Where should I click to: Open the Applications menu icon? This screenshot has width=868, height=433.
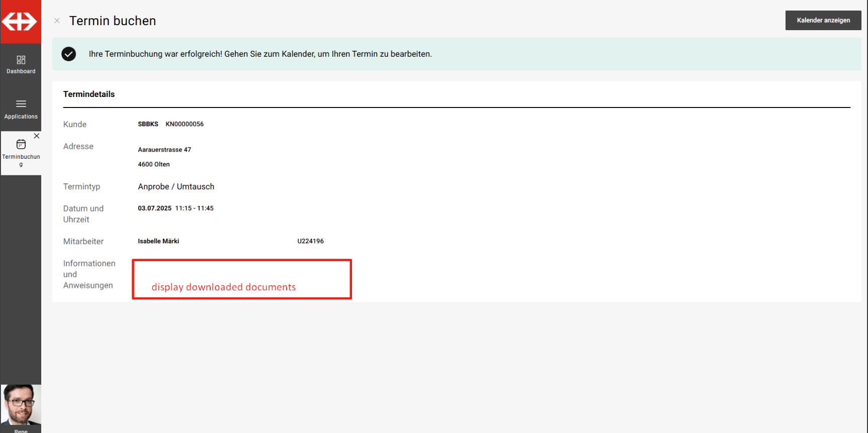click(x=21, y=104)
